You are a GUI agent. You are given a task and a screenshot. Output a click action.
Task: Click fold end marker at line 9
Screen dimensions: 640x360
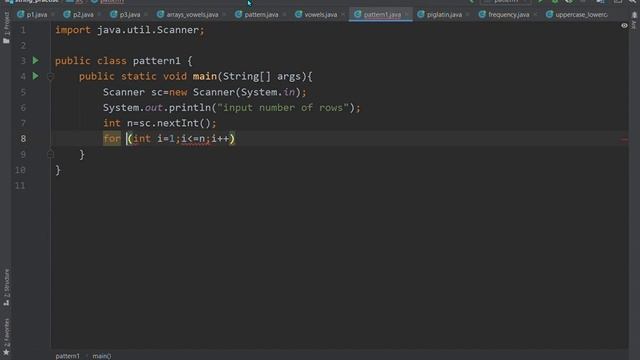51,154
